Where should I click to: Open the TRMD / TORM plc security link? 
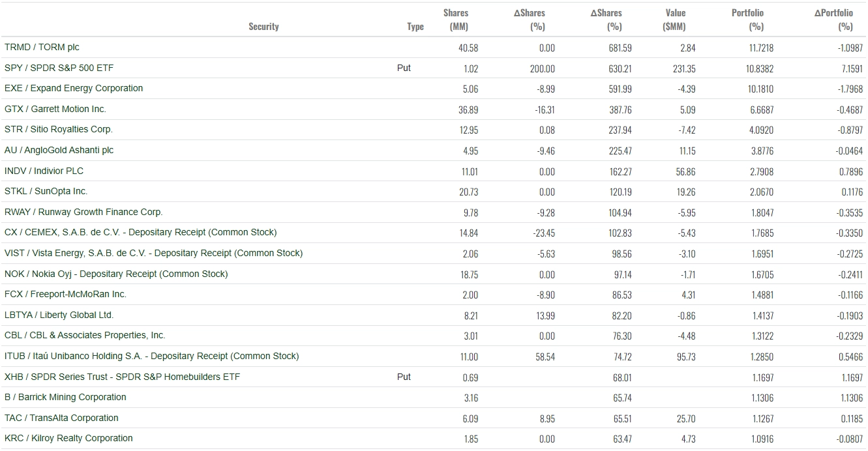[x=42, y=48]
